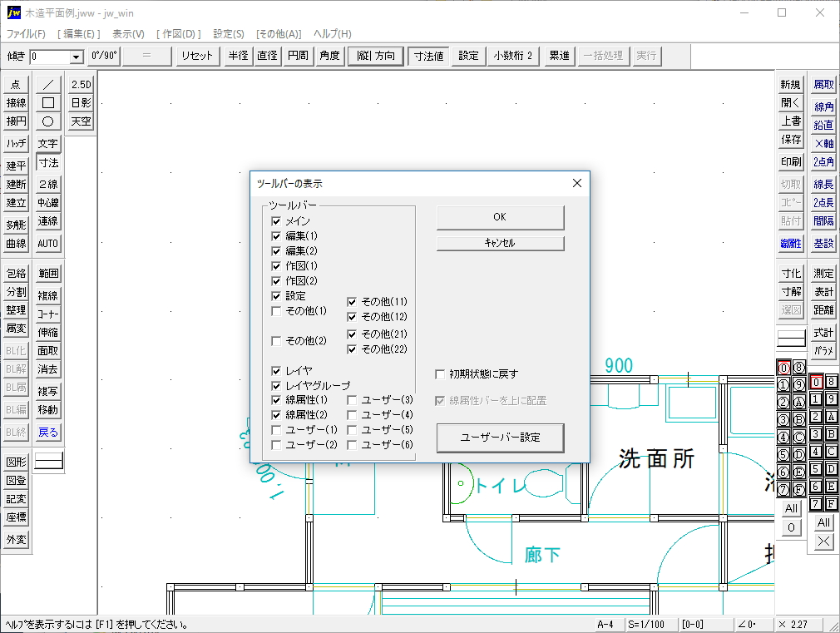840x633 pixels.
Task: Enable the ユーザー(1) checkbox
Action: (x=276, y=430)
